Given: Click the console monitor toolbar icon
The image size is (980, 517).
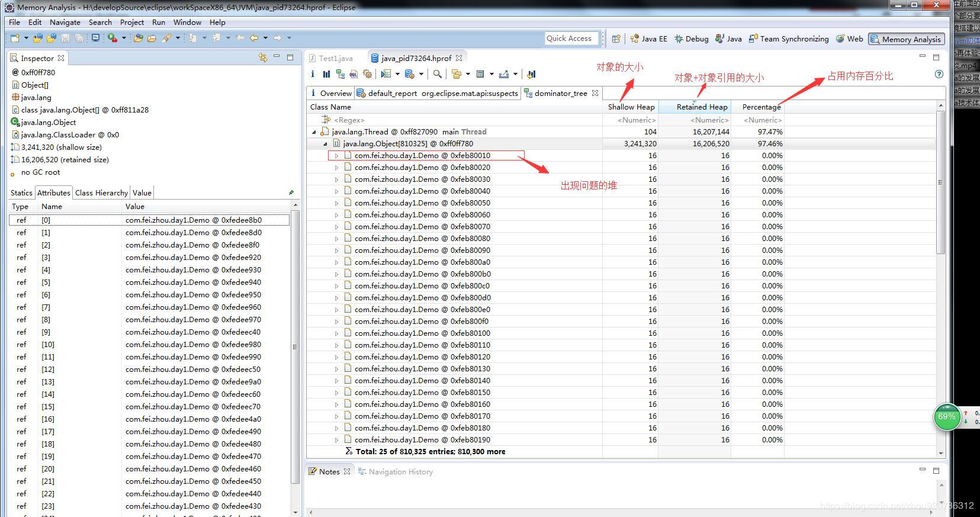Looking at the screenshot, I should (95, 38).
